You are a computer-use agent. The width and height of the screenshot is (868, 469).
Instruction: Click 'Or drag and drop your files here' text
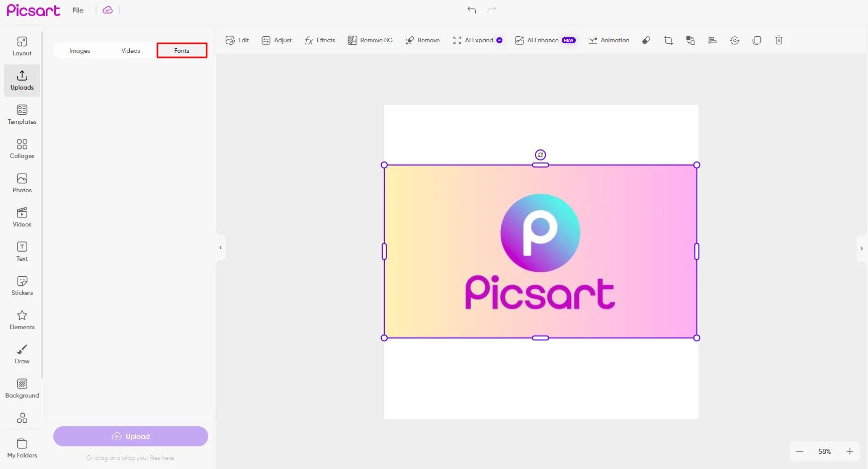[x=131, y=458]
